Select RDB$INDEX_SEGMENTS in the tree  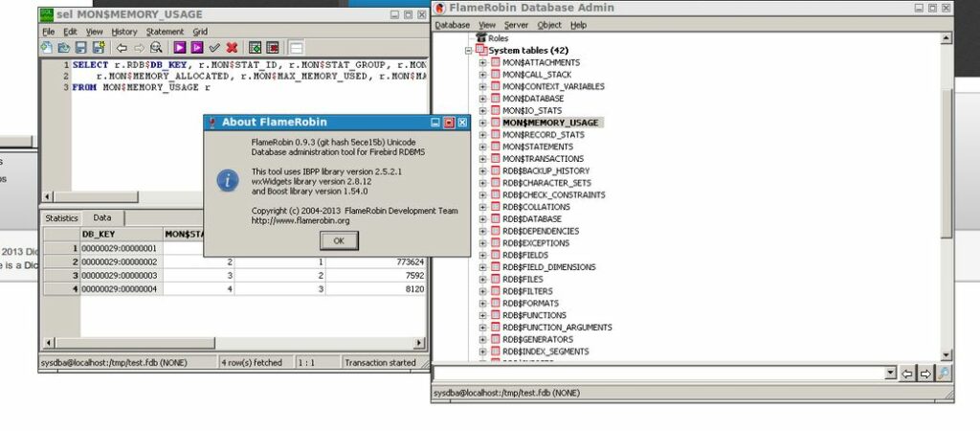click(x=546, y=351)
